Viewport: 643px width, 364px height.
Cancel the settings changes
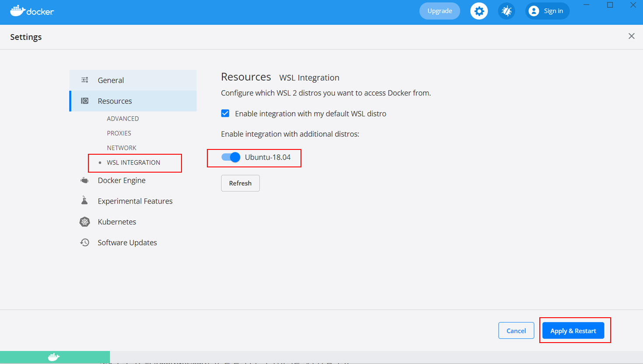(x=516, y=331)
